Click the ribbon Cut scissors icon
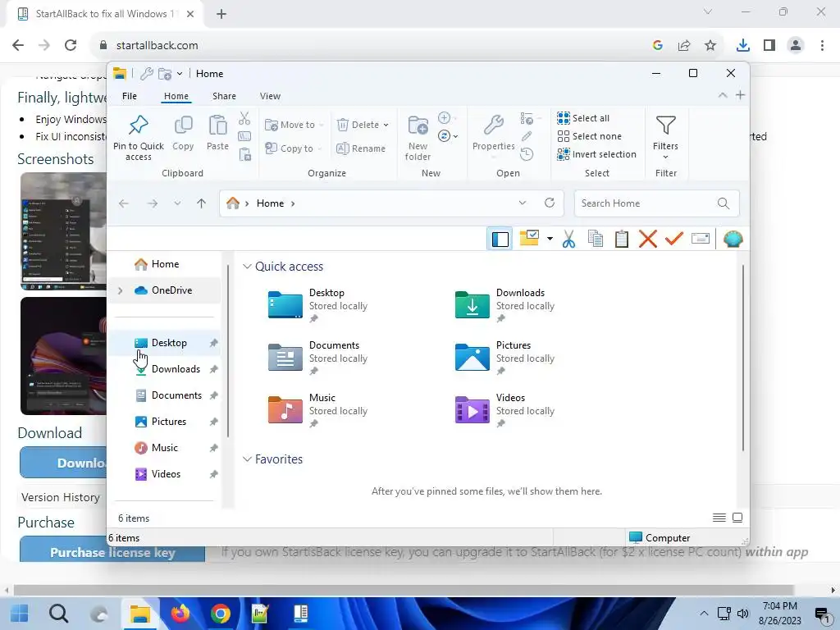The image size is (840, 630). pos(244,118)
